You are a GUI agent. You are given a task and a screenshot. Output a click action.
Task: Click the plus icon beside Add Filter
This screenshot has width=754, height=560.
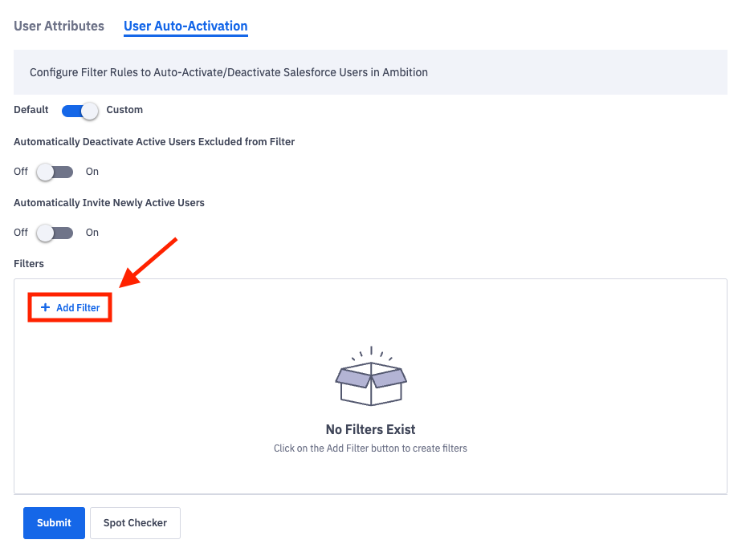[45, 308]
